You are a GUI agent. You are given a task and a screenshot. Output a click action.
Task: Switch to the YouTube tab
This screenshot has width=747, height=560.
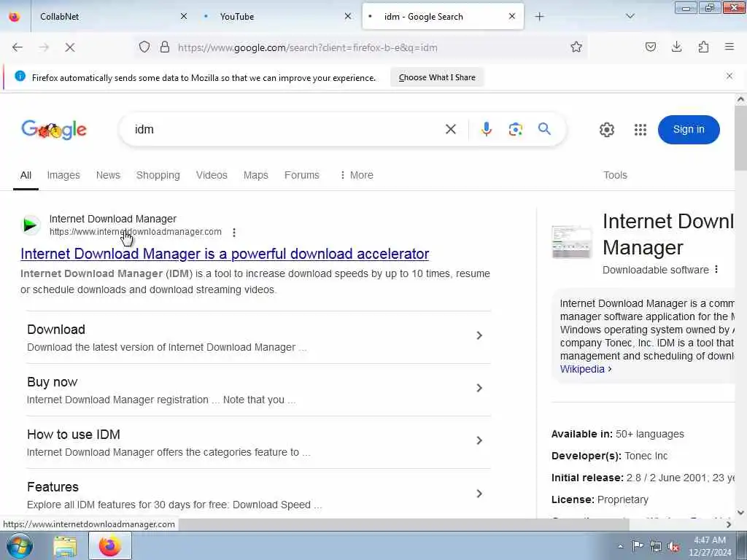(x=278, y=16)
